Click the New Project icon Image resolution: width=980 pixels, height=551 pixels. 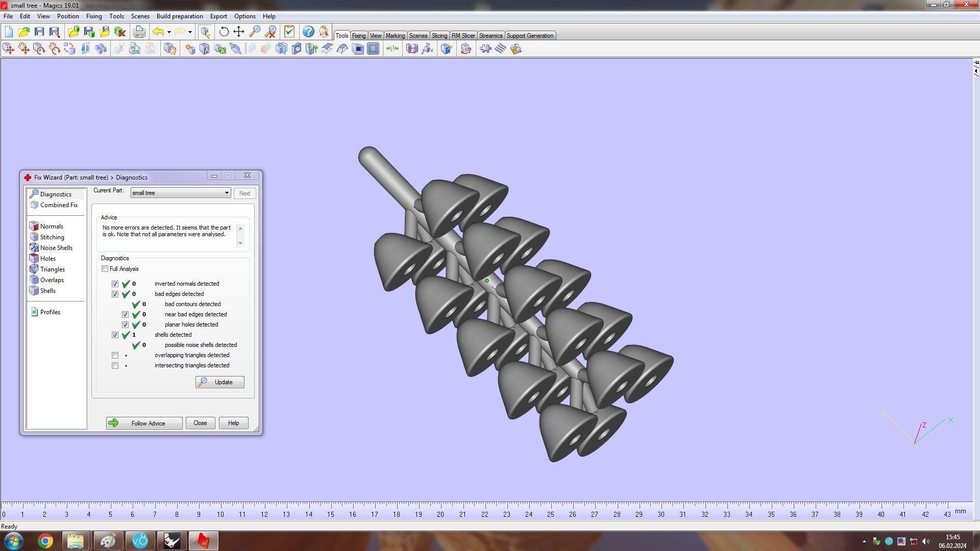[9, 32]
